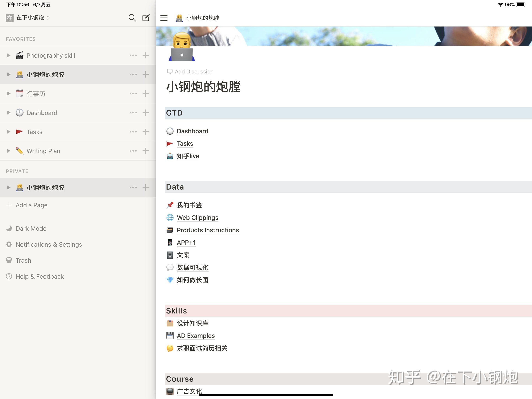Open the sidebar search icon
The image size is (532, 399).
132,18
